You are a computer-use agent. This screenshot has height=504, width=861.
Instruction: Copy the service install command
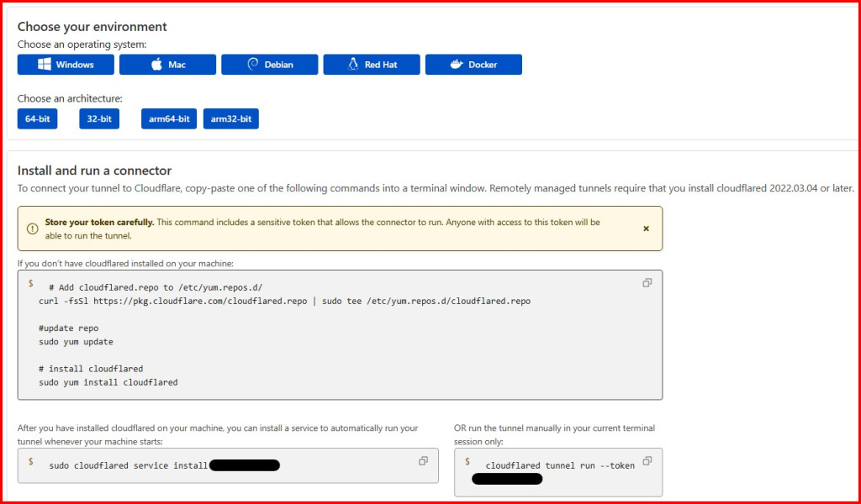pos(423,461)
